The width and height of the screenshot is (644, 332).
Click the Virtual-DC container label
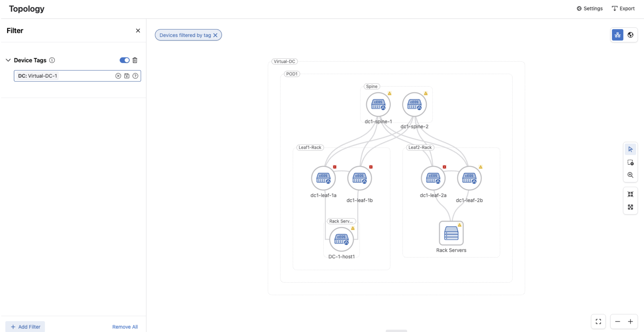284,62
